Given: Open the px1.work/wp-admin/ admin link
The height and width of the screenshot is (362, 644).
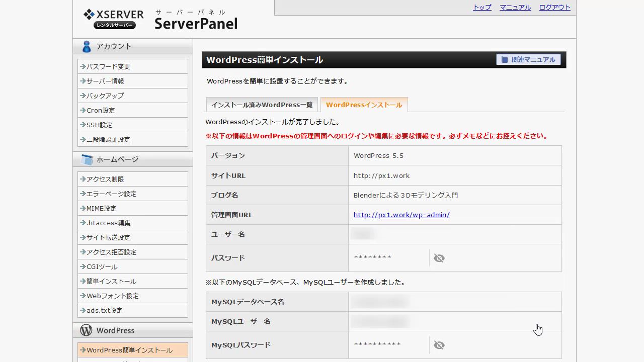Looking at the screenshot, I should click(401, 215).
